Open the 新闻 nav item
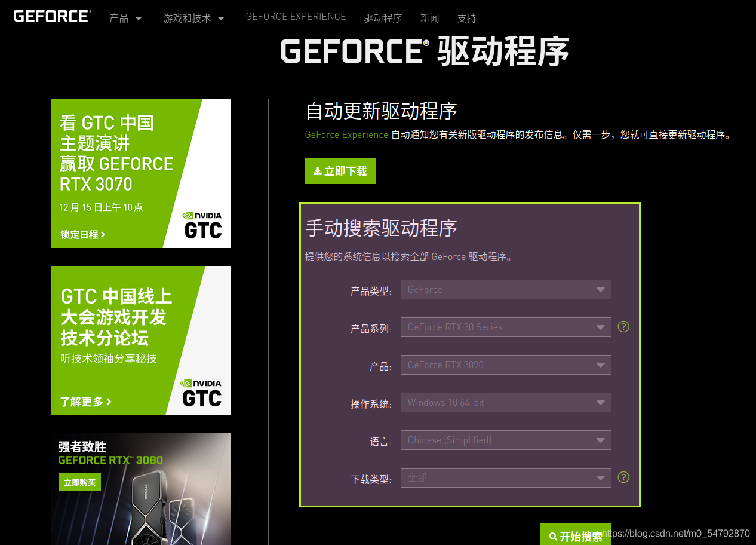Viewport: 756px width, 545px height. point(429,18)
